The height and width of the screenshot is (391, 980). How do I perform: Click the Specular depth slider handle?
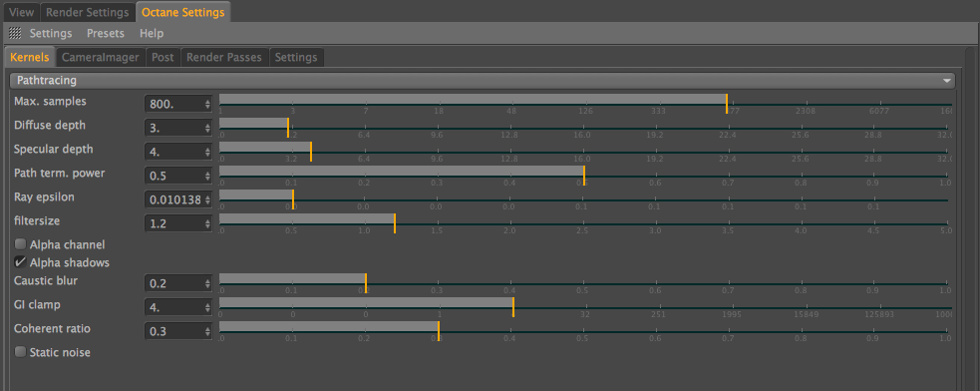tap(311, 151)
